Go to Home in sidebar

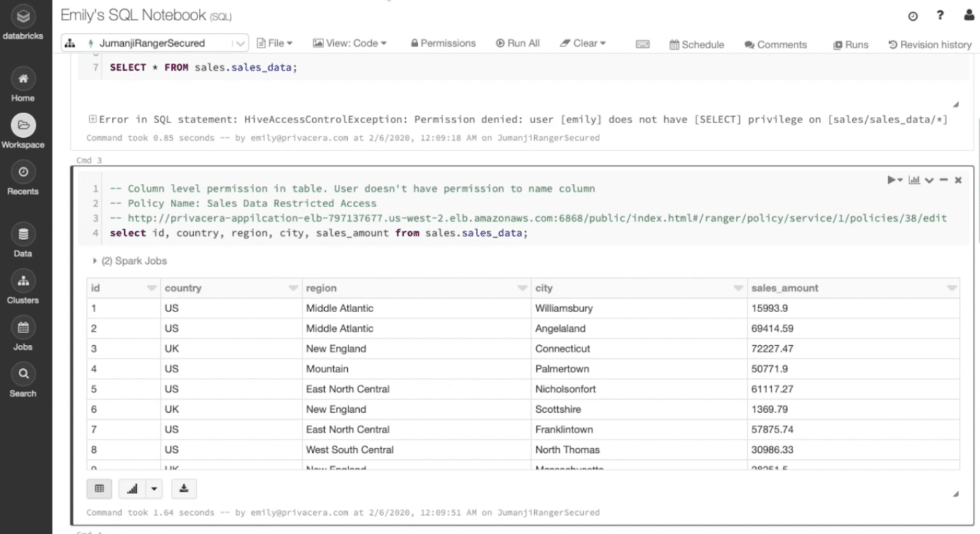click(23, 86)
